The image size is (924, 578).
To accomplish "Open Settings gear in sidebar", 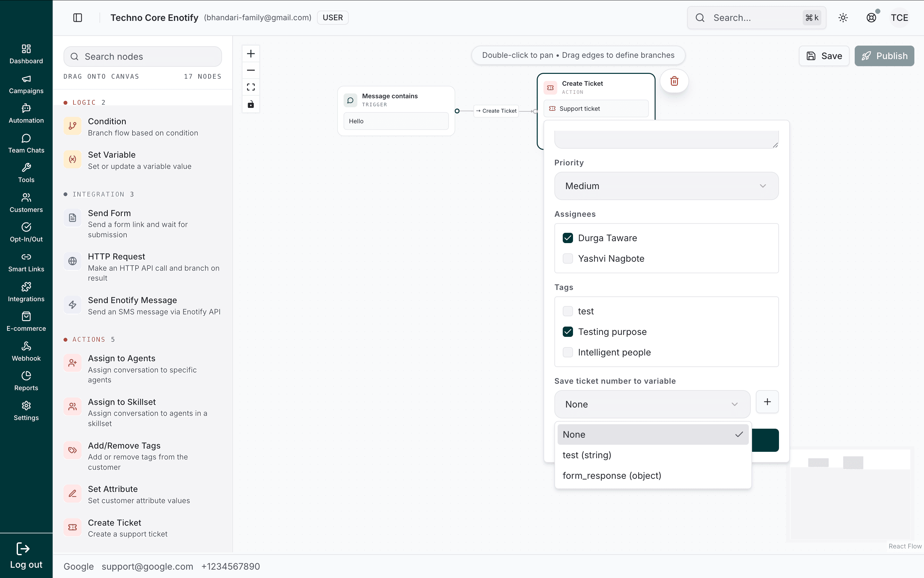I will 26,405.
